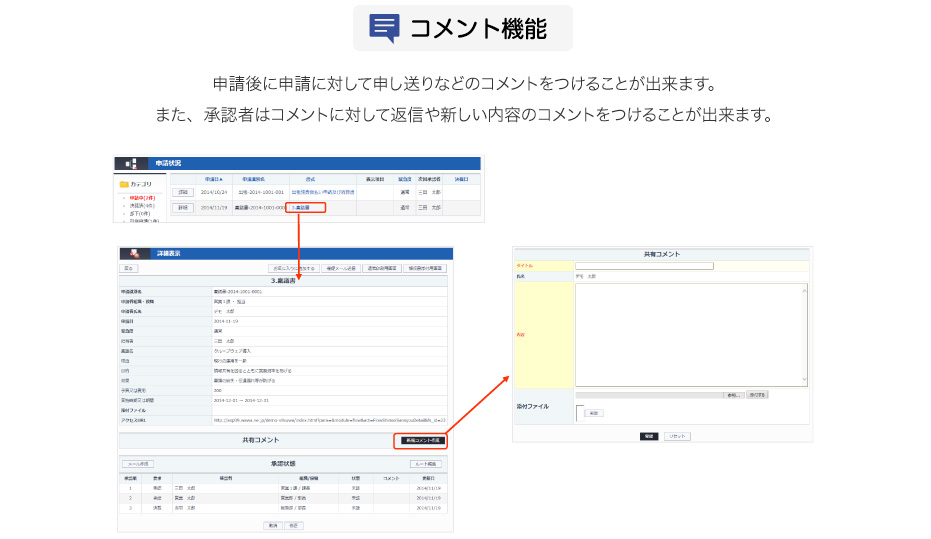Click inside the comment 内容 text area
This screenshot has width=931, height=539.
tap(688, 334)
